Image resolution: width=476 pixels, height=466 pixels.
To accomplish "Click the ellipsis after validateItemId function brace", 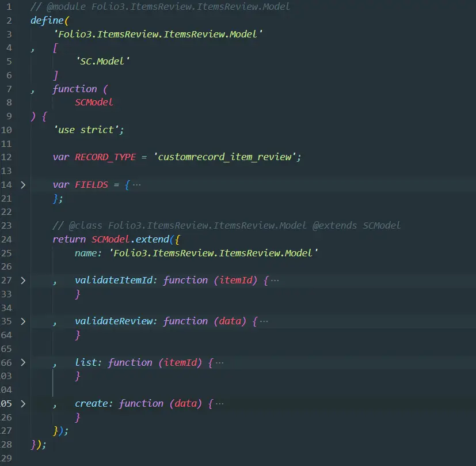I will pos(275,281).
